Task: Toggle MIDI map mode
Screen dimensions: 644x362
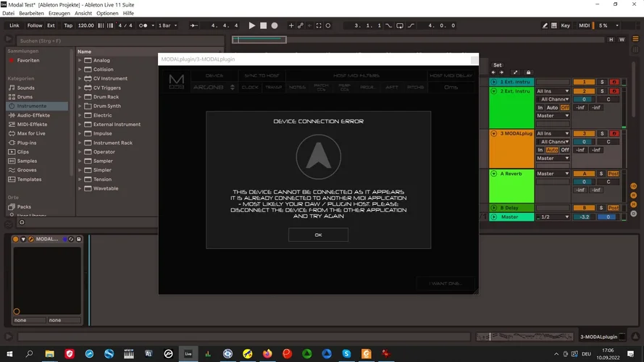Action: tap(584, 25)
